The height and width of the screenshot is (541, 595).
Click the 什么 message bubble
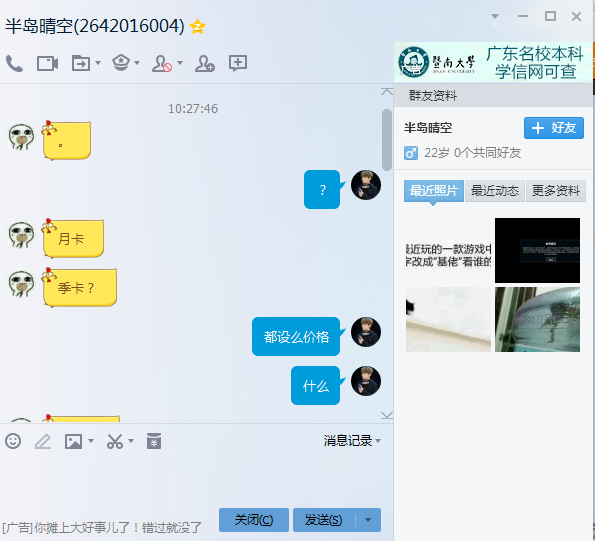[x=316, y=385]
